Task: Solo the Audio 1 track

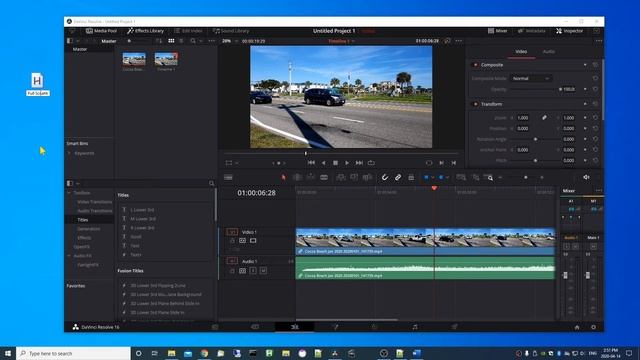Action: [x=253, y=271]
